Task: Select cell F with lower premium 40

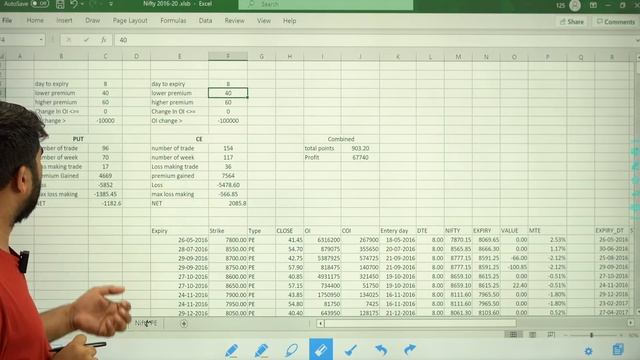Action: coord(228,93)
